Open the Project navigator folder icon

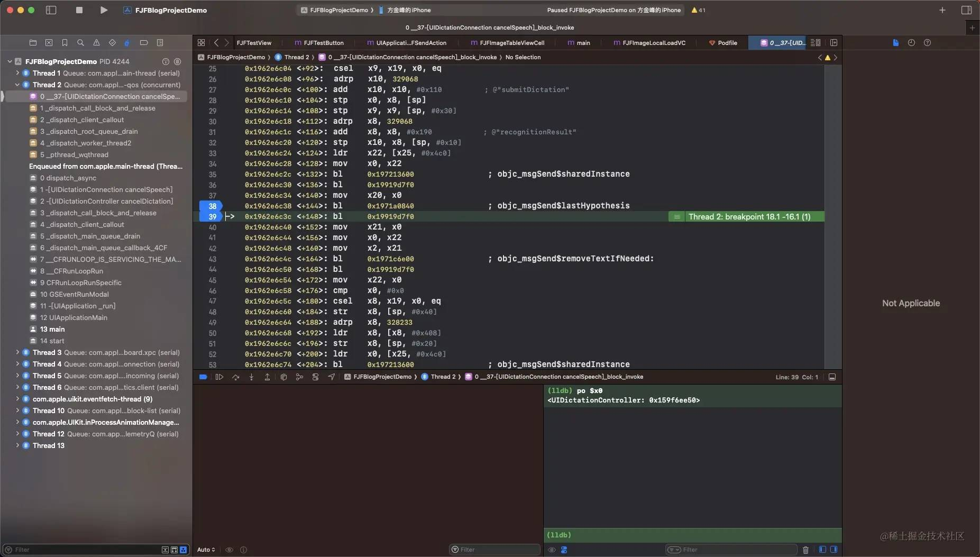(33, 42)
